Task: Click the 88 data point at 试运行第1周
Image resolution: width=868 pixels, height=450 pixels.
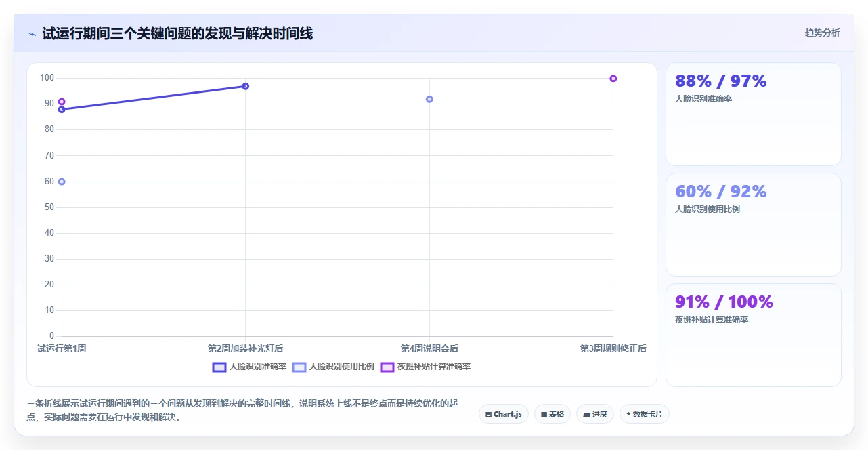Action: point(62,109)
